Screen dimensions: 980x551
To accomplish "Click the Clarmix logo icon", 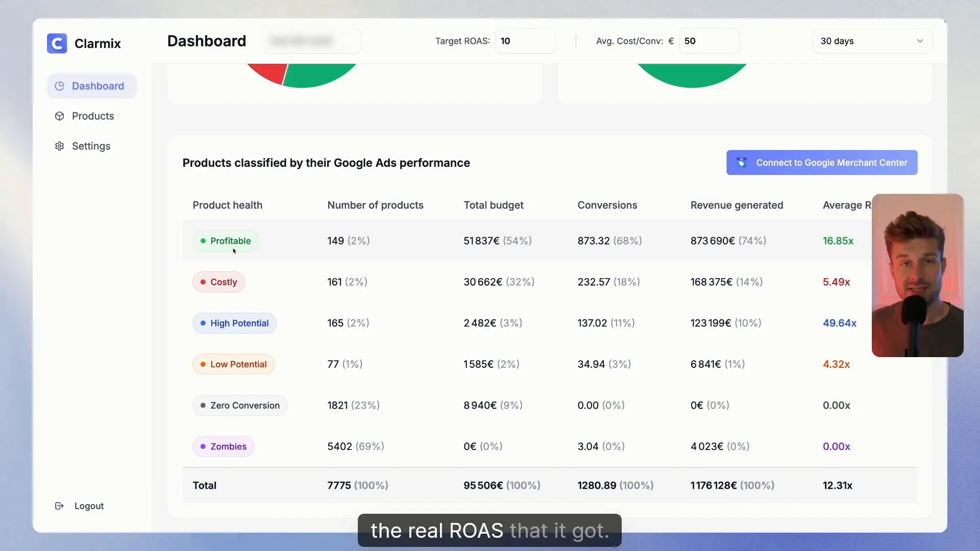I will pyautogui.click(x=57, y=43).
